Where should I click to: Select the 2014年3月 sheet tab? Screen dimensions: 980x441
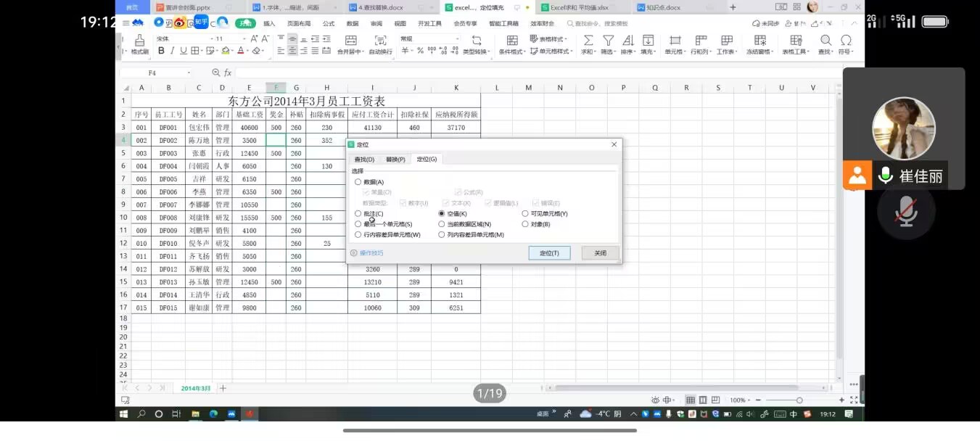[196, 389]
